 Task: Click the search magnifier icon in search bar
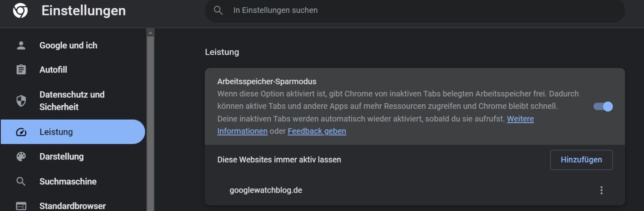218,10
